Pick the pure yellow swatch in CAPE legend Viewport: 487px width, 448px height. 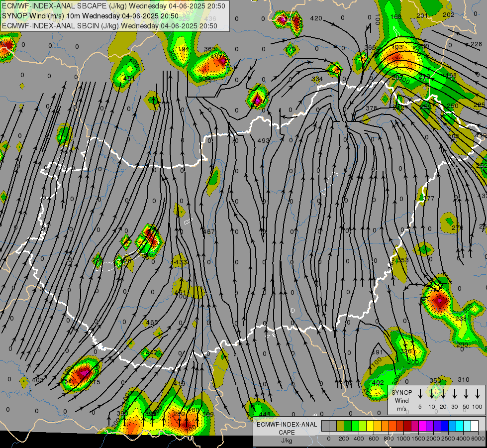tap(370, 426)
